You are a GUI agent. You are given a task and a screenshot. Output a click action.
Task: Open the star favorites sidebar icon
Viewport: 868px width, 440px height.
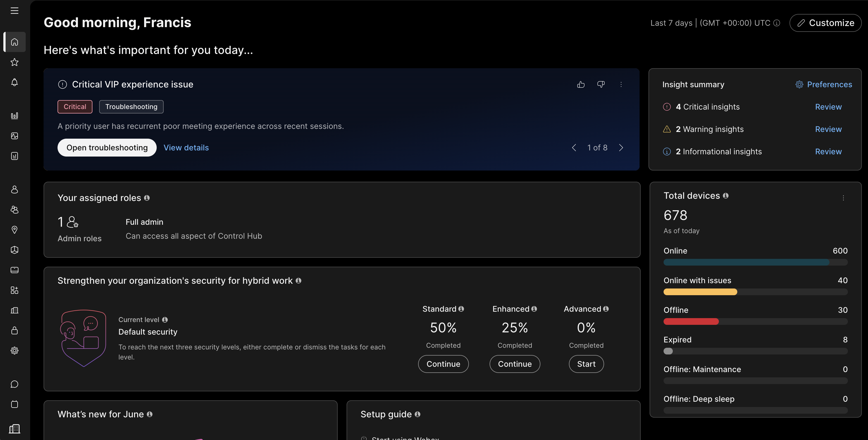click(x=15, y=62)
